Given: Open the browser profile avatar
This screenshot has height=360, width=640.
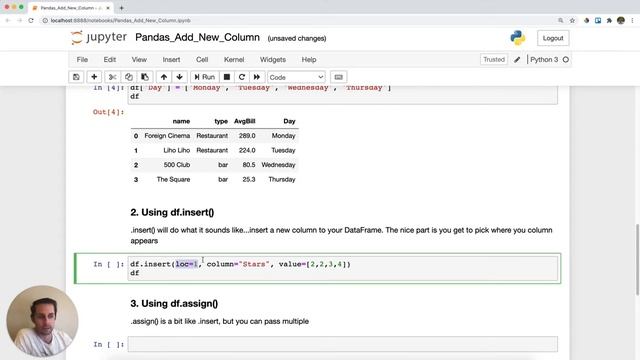Looking at the screenshot, I should click(621, 20).
